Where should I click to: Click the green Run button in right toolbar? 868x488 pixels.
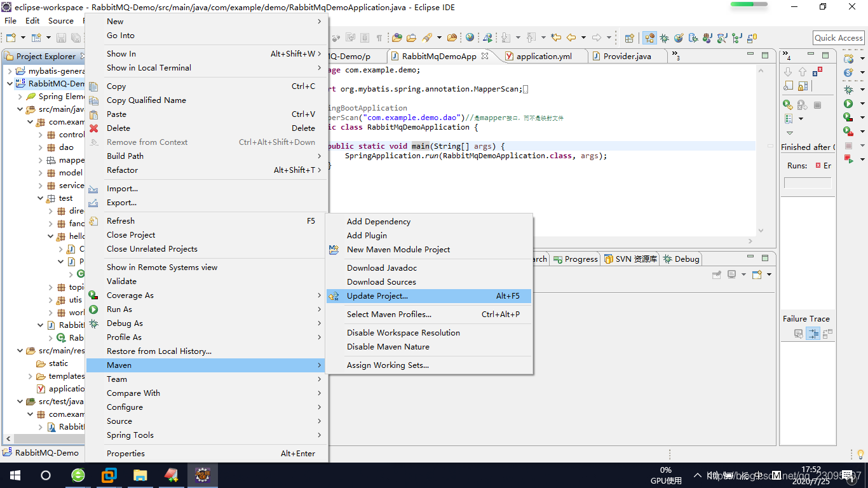(848, 103)
